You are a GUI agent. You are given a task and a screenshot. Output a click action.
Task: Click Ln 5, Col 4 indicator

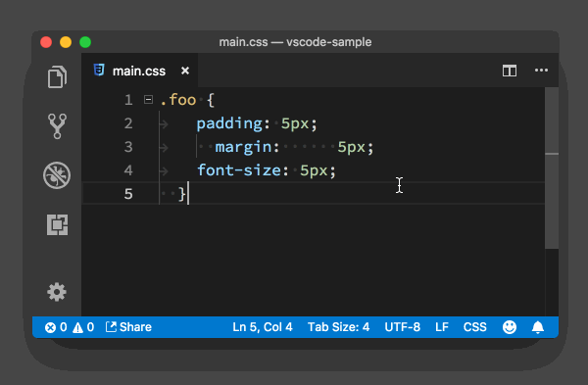click(262, 327)
